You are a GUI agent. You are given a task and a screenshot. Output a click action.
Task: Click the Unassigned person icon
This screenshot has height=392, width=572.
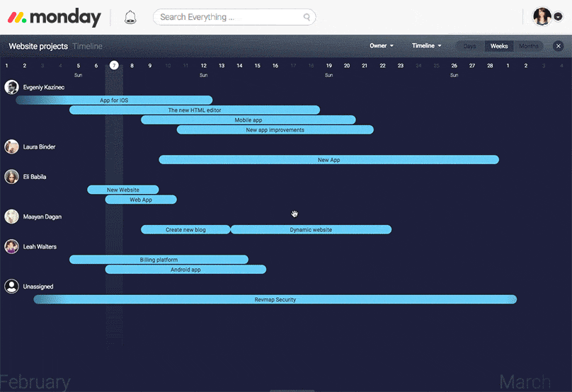click(11, 287)
